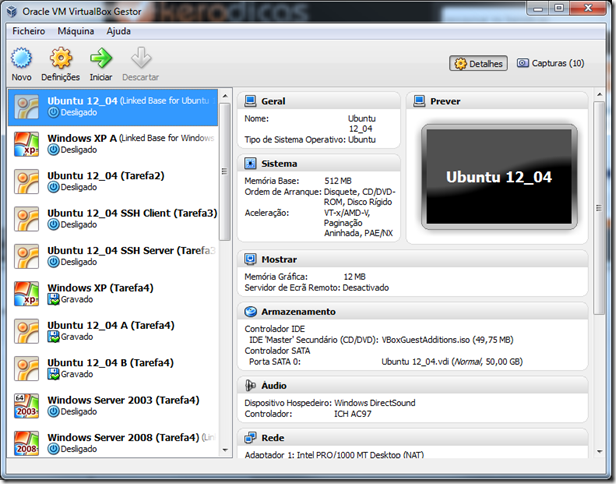Click Windows Server 2003 machine icon
Viewport: 616px width, 484px height.
[26, 406]
